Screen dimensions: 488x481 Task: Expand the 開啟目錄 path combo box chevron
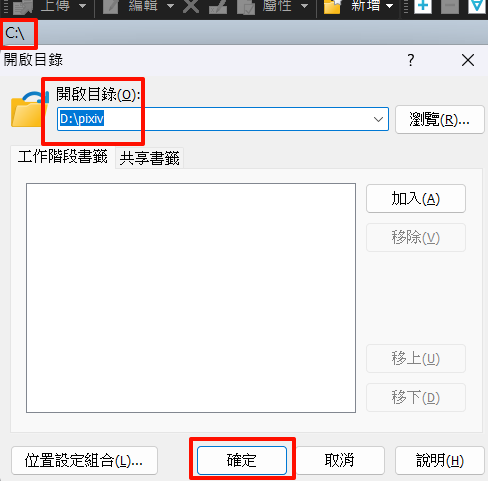tap(378, 119)
